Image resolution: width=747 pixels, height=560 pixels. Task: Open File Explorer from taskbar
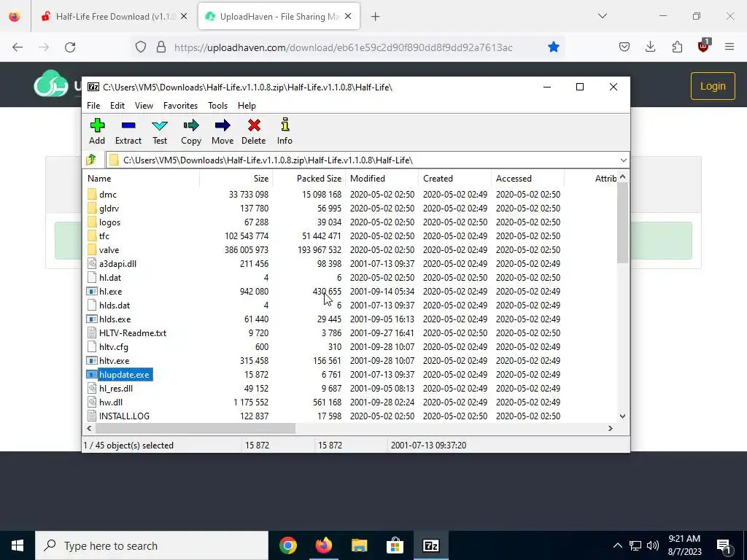[x=359, y=545]
